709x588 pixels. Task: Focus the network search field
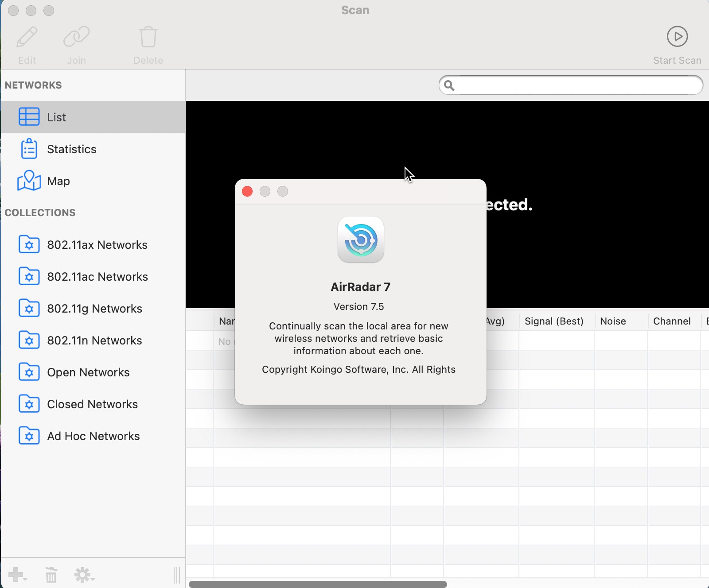click(x=571, y=85)
